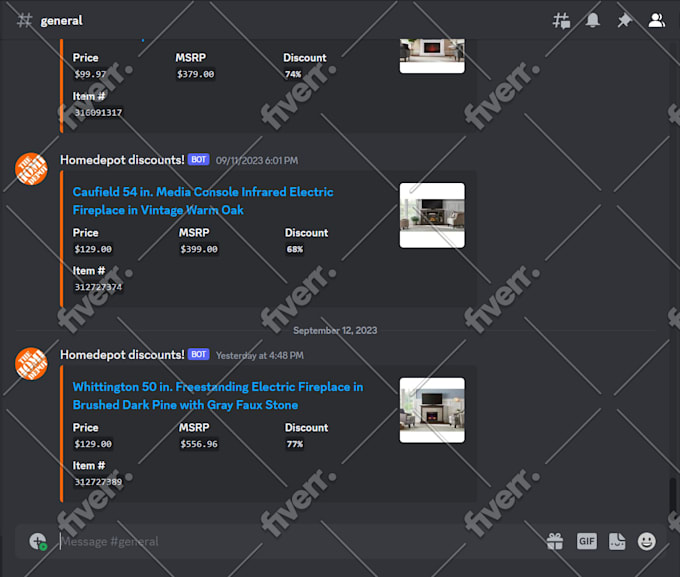Click the $129.00 price in Whittington card
Image resolution: width=680 pixels, height=577 pixels.
(93, 444)
